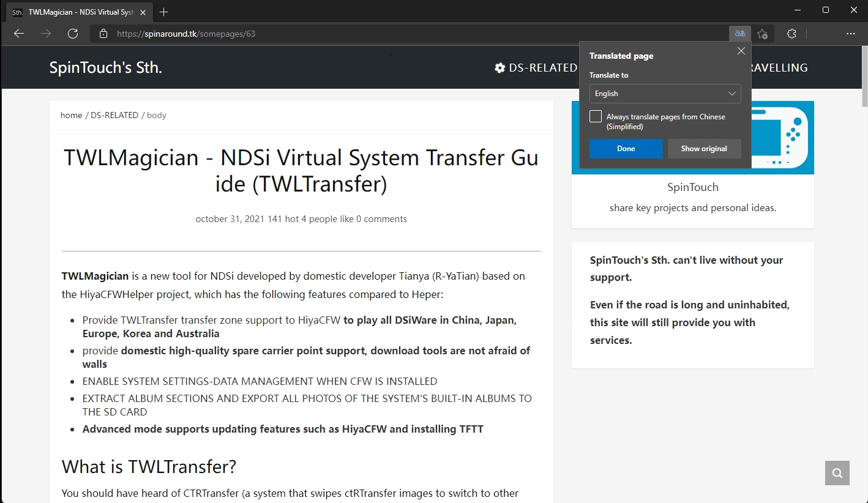The width and height of the screenshot is (868, 503).
Task: Click the "What is TWLTransfer?" heading
Action: coord(149,467)
